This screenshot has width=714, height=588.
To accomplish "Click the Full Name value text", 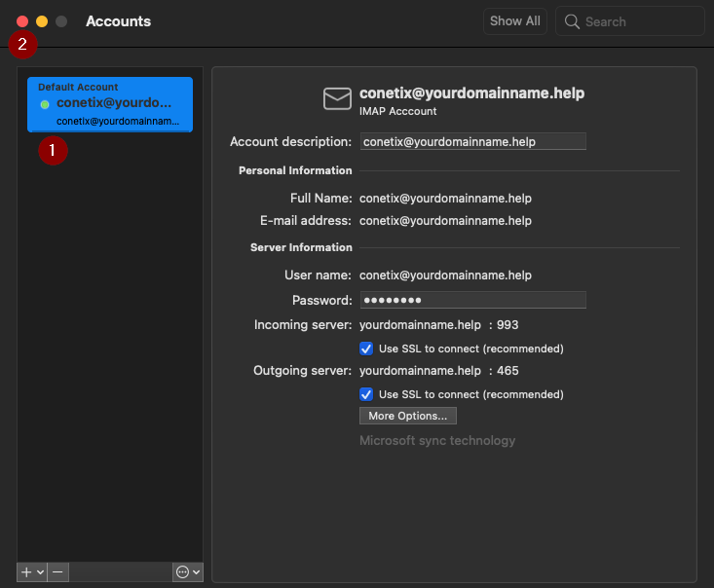I will pos(445,199).
